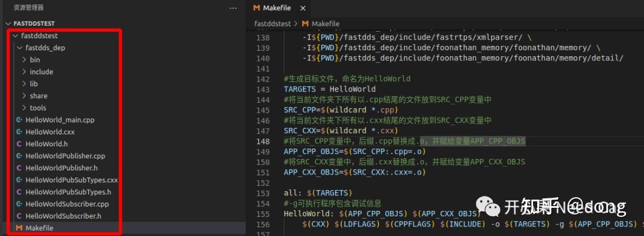Open HelloWorldSubscriber.cpp file
Screen dimensions: 644x236
(67, 204)
